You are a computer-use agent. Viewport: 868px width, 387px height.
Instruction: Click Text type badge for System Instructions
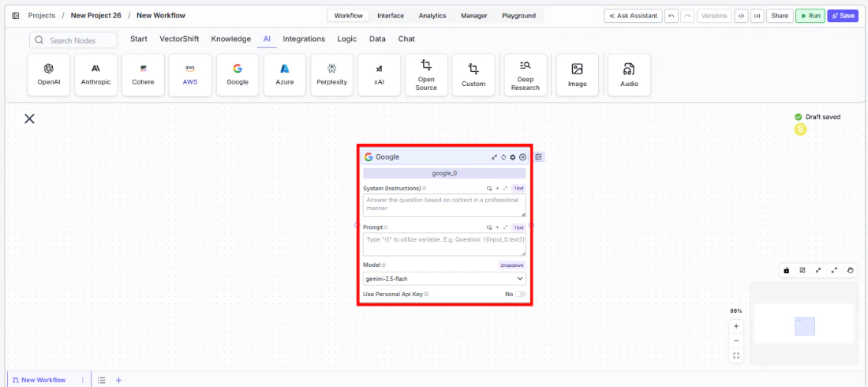518,189
